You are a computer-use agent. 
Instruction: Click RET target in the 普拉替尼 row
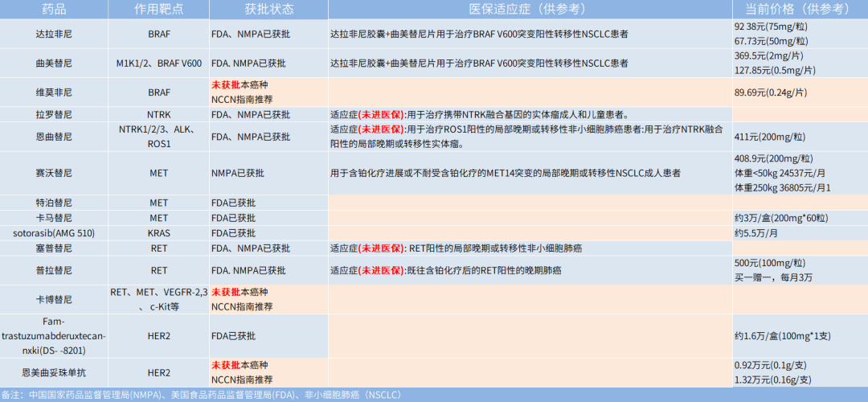(x=159, y=270)
